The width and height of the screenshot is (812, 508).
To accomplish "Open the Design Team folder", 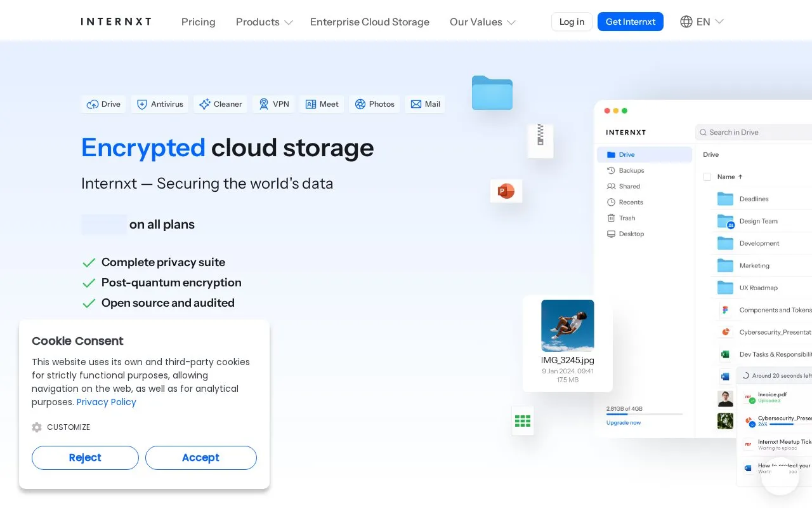I will 757,221.
